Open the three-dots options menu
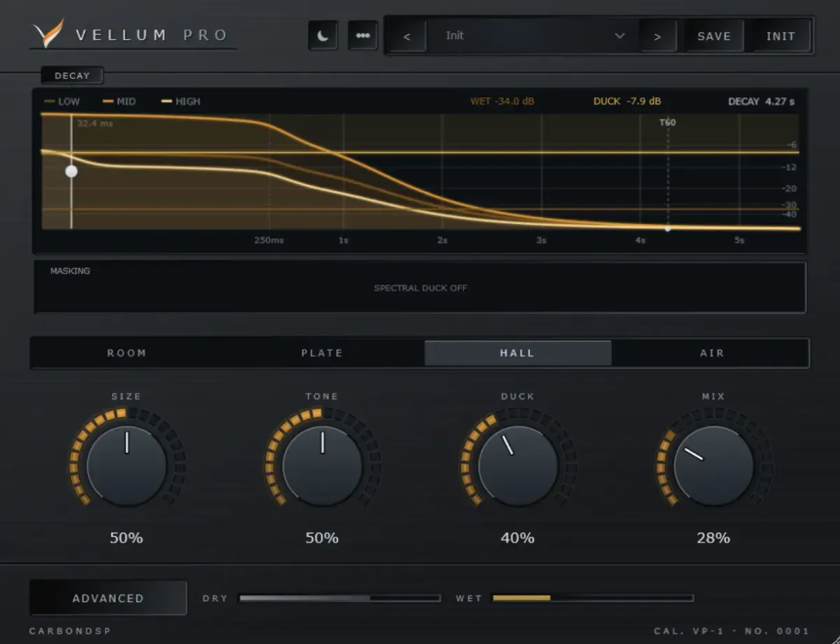The image size is (840, 644). (x=363, y=36)
